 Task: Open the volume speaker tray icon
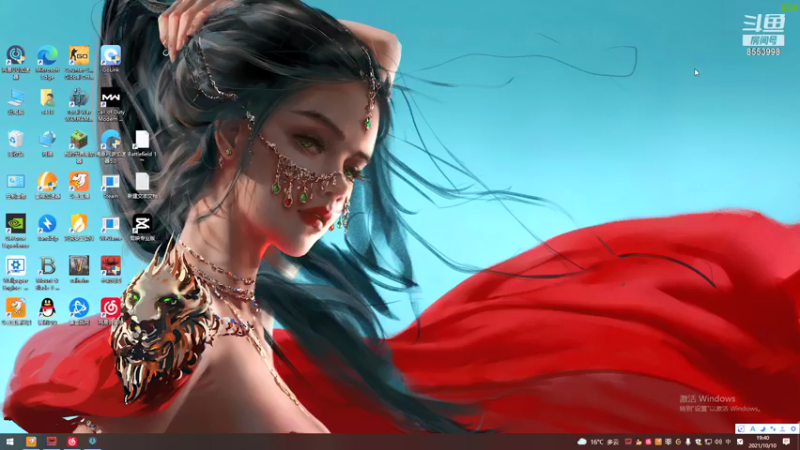(718, 442)
